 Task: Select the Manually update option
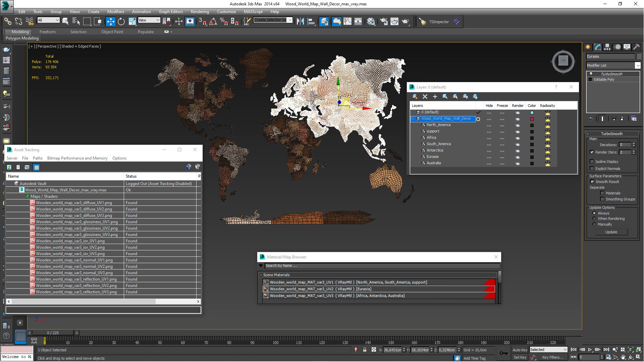coord(594,224)
